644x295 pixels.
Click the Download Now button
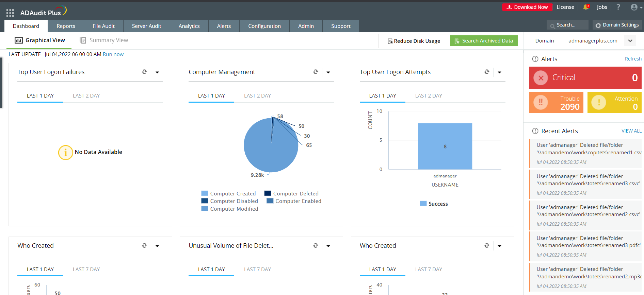click(527, 7)
